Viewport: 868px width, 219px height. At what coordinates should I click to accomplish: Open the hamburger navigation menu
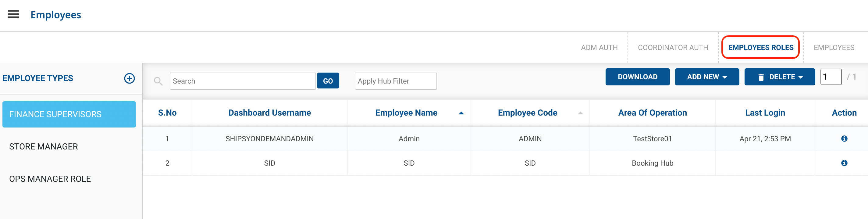pos(13,14)
